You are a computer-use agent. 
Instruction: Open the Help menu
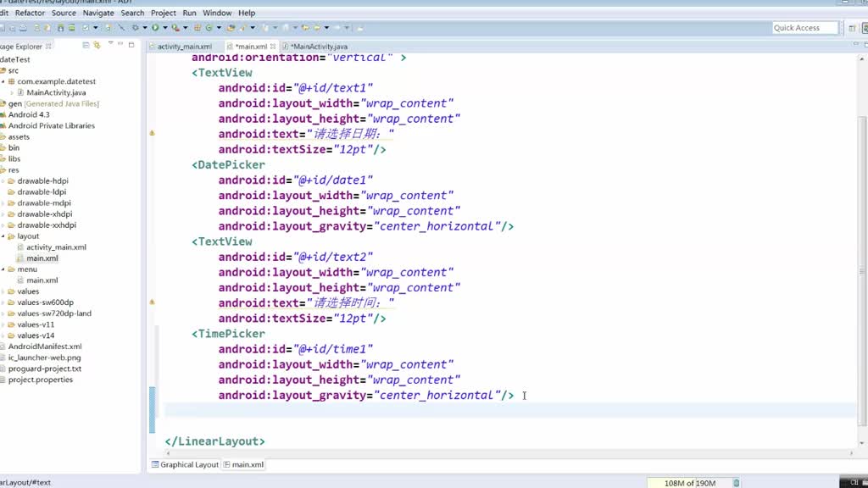[247, 13]
